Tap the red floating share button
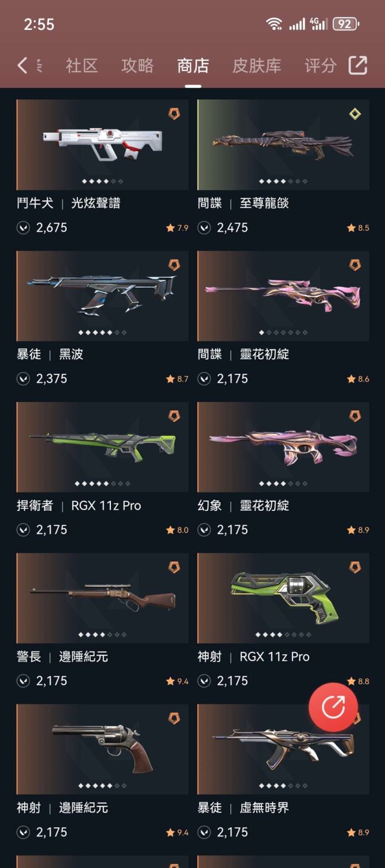The height and width of the screenshot is (868, 385). coord(333,707)
